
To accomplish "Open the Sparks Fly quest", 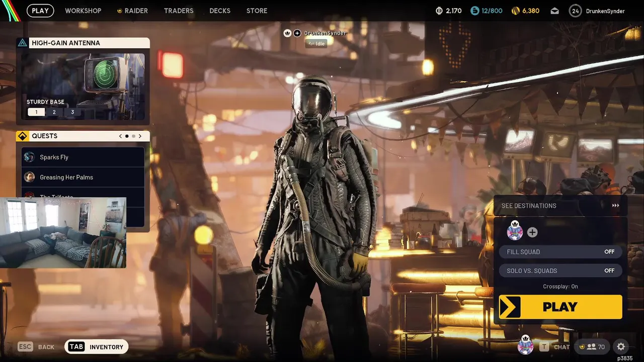I will point(83,157).
